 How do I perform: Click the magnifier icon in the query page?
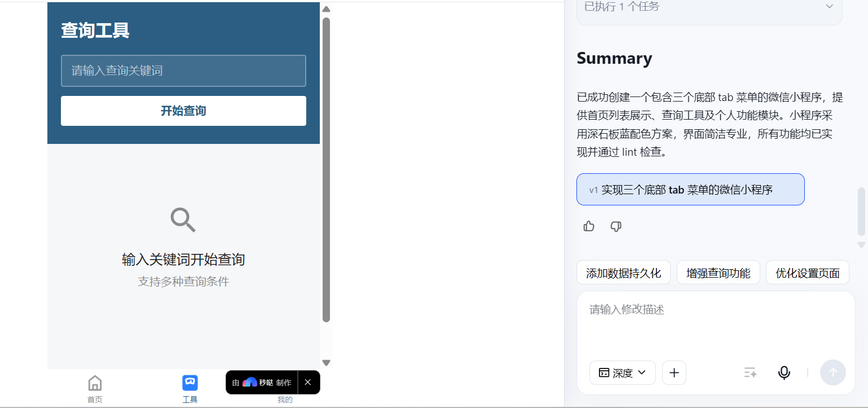(183, 220)
